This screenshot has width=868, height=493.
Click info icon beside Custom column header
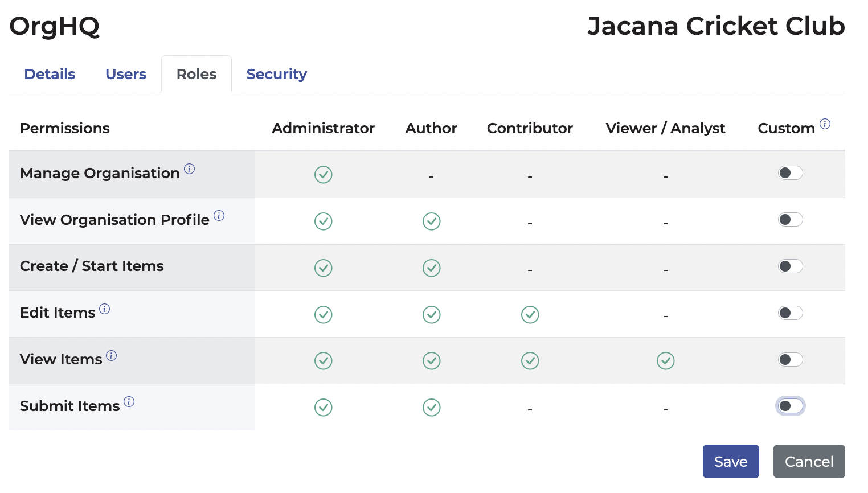(x=825, y=124)
